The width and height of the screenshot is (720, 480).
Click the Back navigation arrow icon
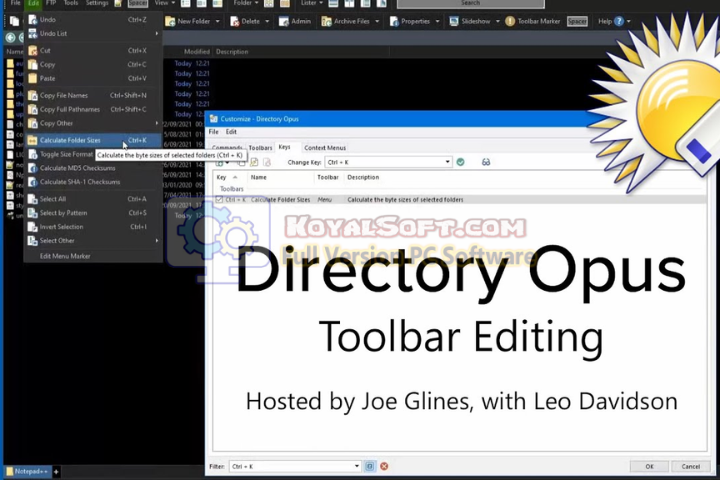tap(10, 38)
